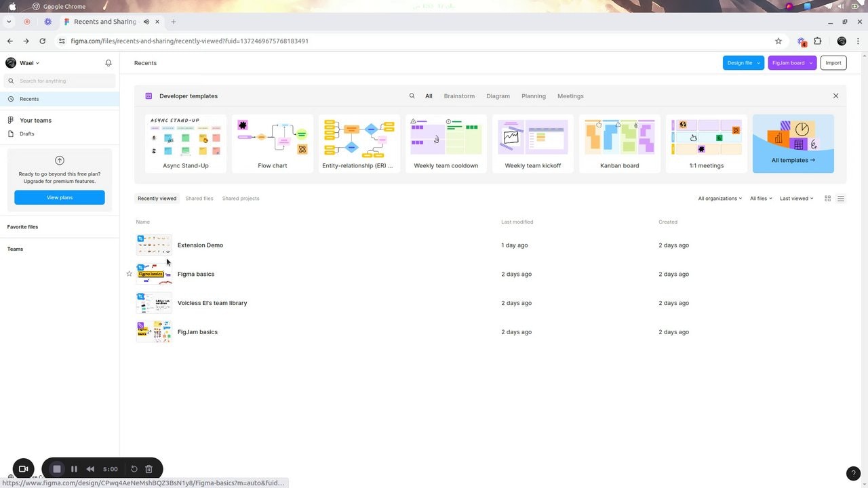
Task: Click the screen recorder camera icon
Action: coord(23,468)
